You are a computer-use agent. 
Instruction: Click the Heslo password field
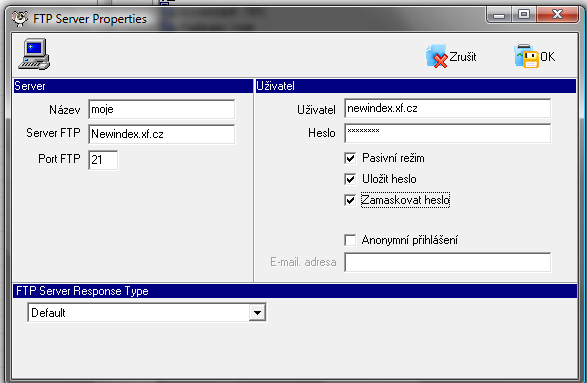pos(447,133)
